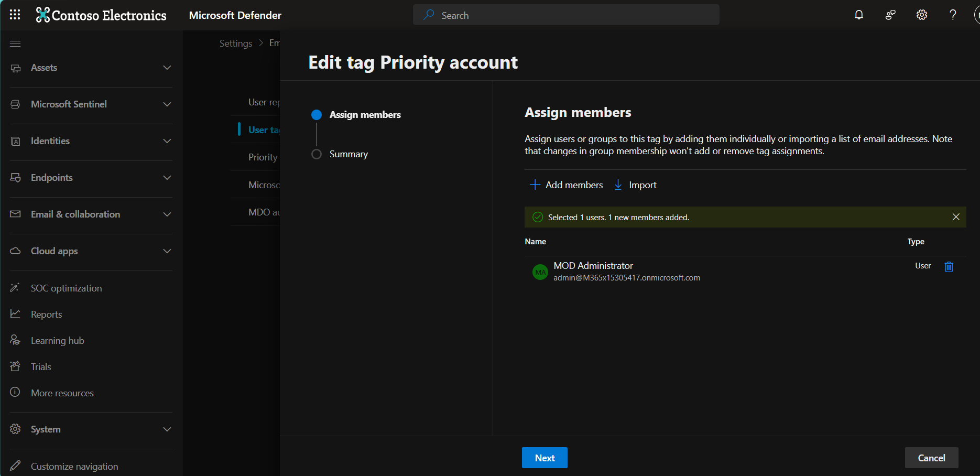Select the Summary wizard step
The height and width of the screenshot is (476, 980).
(340, 154)
